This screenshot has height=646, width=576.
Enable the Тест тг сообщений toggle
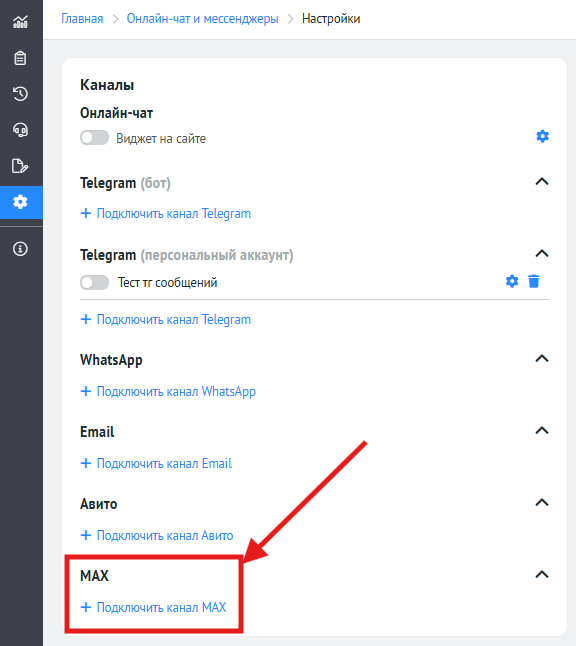tap(94, 283)
